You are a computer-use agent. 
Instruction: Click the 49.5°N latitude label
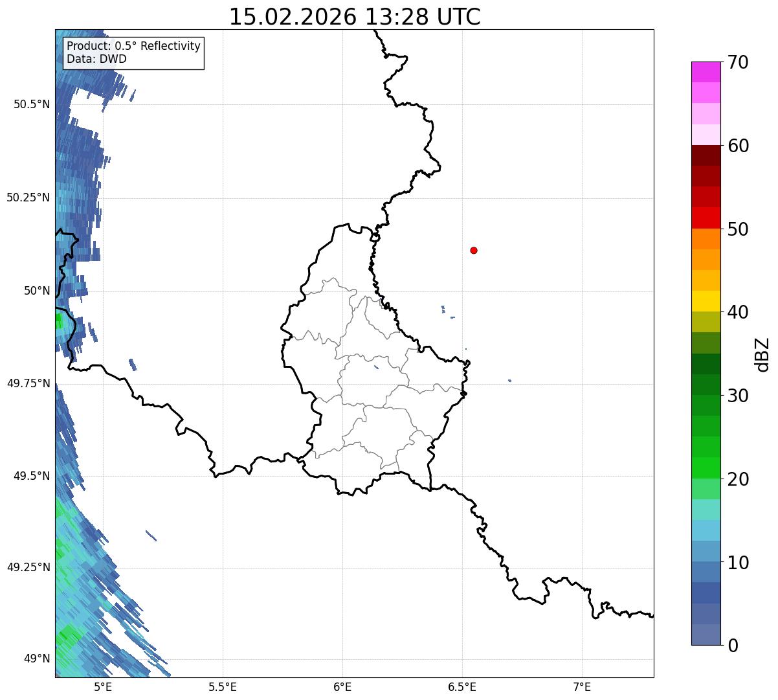pyautogui.click(x=32, y=476)
